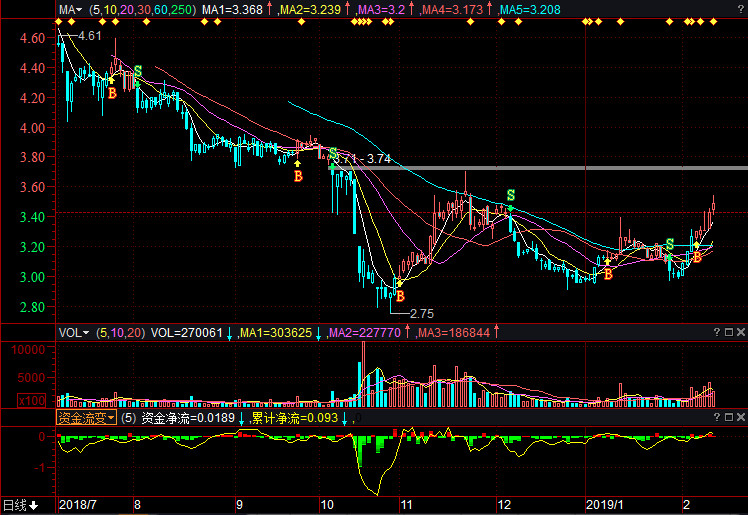Click the MA4=3.173 value

click(453, 10)
